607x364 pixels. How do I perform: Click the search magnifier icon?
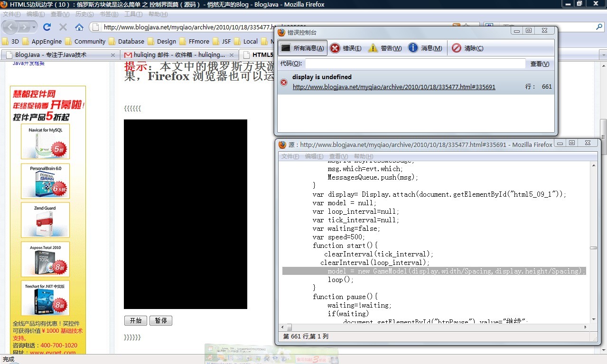[599, 27]
